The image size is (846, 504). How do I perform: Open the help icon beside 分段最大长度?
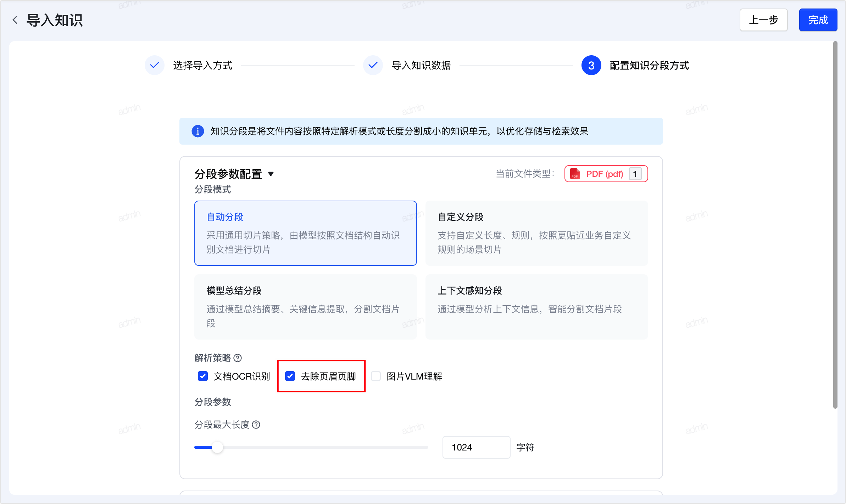coord(256,425)
